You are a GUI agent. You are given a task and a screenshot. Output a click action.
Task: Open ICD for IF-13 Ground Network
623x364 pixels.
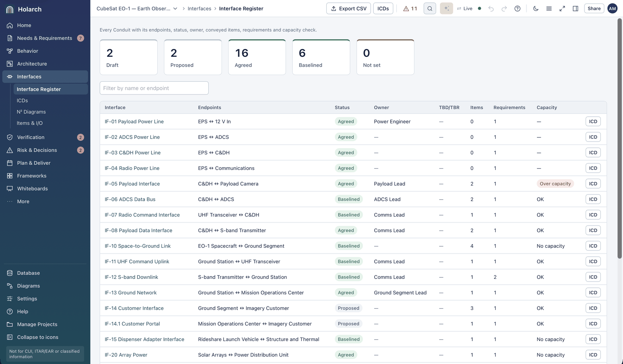[593, 292]
